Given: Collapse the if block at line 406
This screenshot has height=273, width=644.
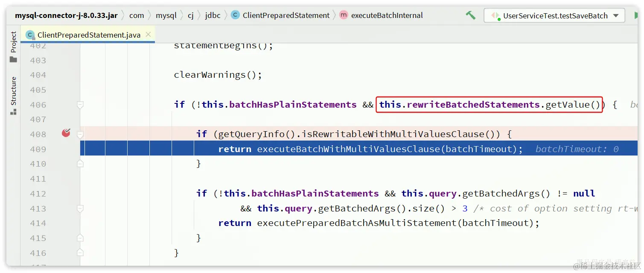Looking at the screenshot, I should coord(80,105).
